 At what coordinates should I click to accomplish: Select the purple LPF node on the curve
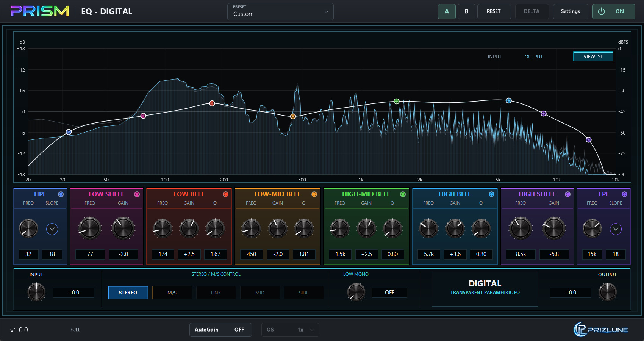pyautogui.click(x=589, y=140)
